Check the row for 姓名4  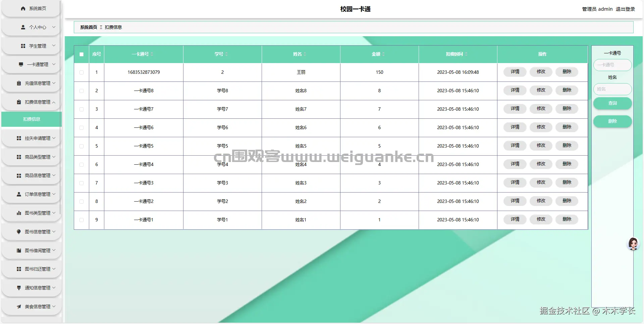82,165
